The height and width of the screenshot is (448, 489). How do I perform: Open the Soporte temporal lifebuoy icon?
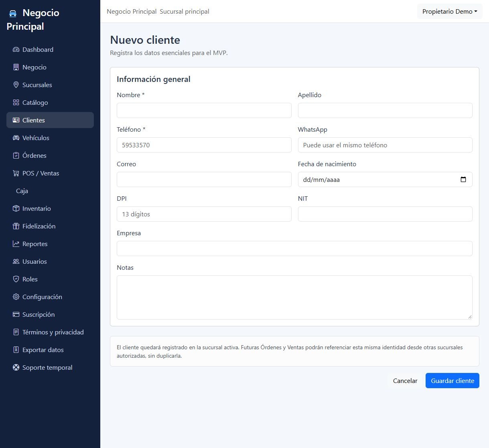(16, 368)
